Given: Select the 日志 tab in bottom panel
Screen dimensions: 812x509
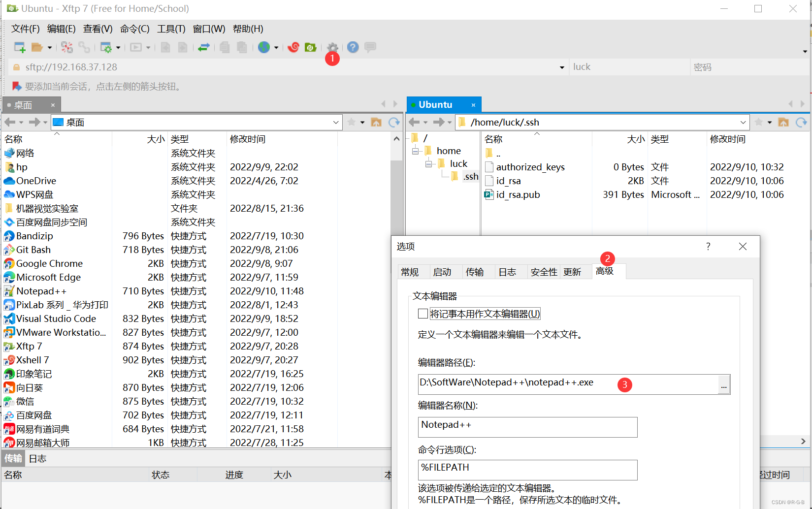Looking at the screenshot, I should click(x=37, y=458).
